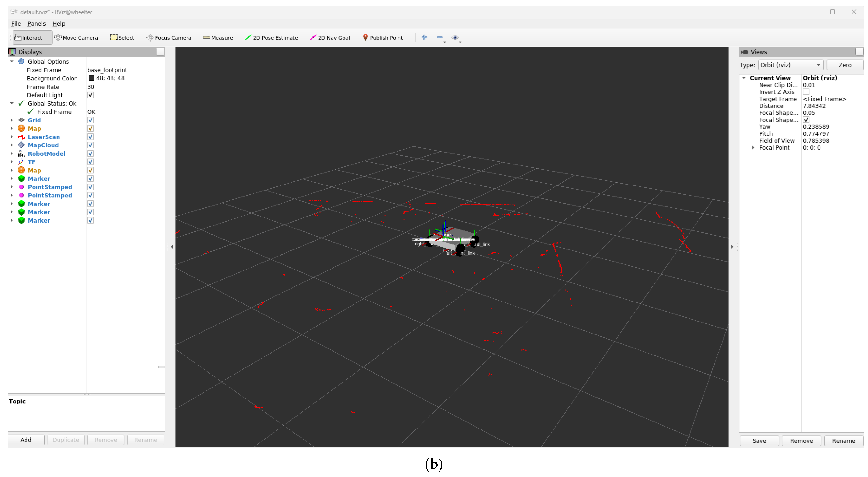This screenshot has height=477, width=868.
Task: Click the Background Color swatch
Action: tap(91, 78)
